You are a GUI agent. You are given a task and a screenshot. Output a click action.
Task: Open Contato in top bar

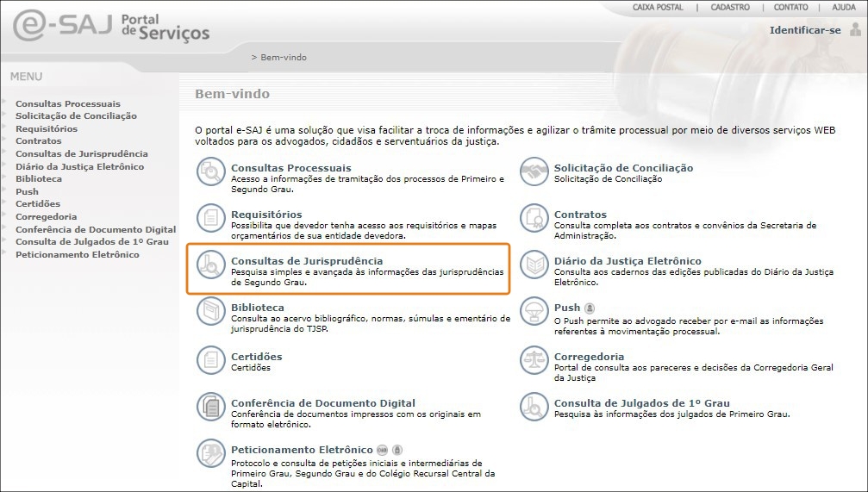790,7
